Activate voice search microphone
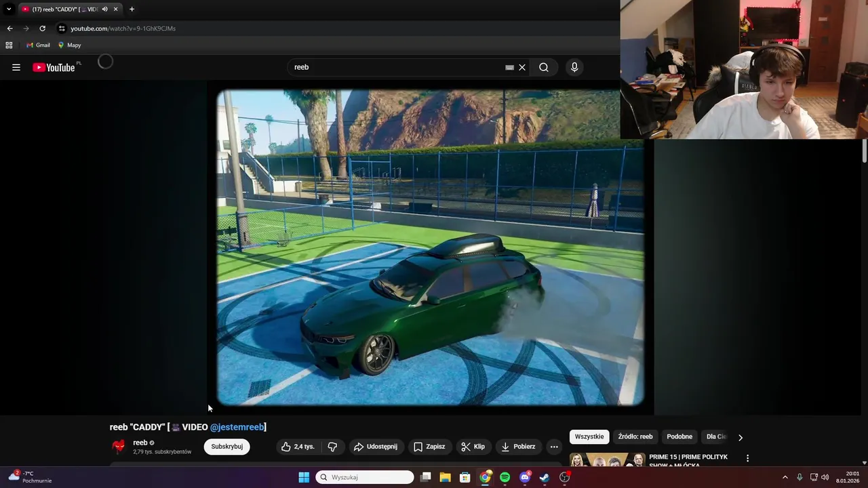 coord(574,67)
